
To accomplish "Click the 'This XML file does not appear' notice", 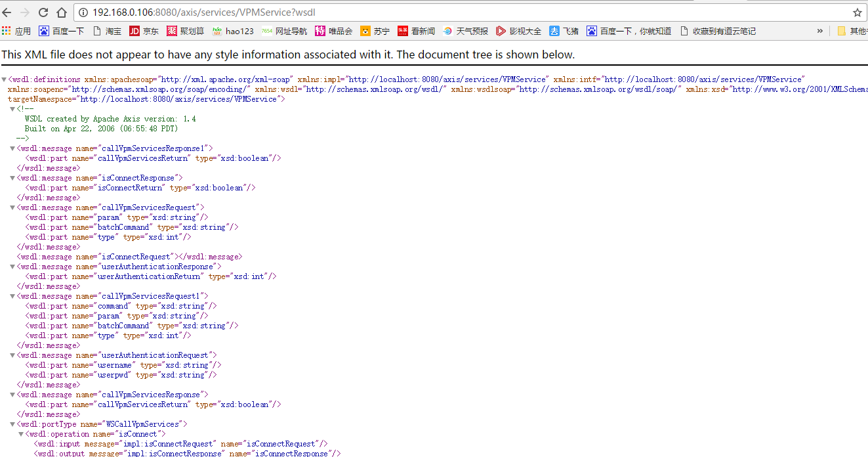I will tap(288, 54).
